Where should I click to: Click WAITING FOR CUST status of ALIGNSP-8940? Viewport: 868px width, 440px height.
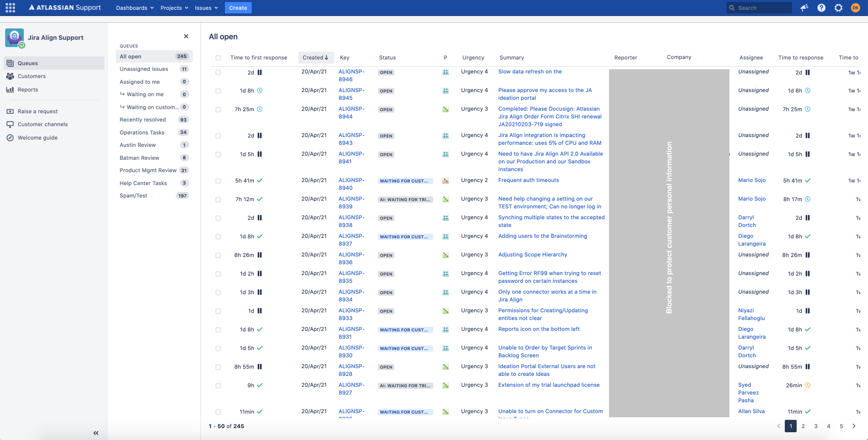click(x=404, y=181)
